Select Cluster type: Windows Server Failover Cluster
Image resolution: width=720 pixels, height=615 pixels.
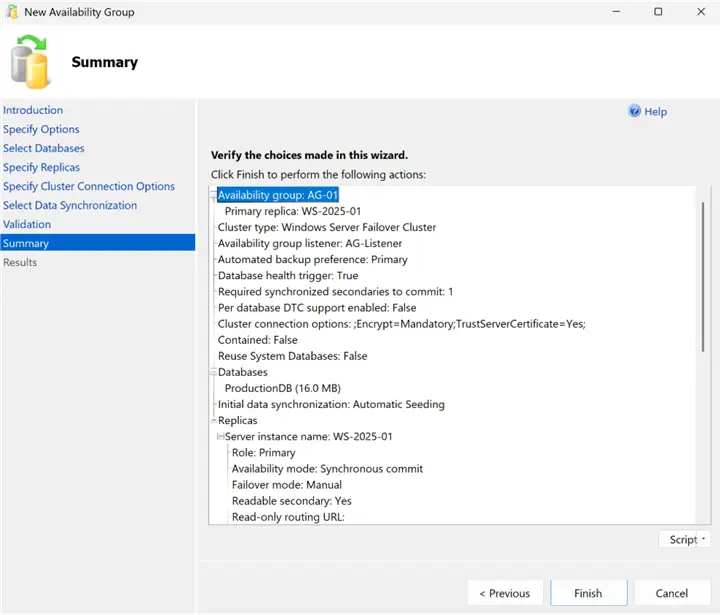327,227
